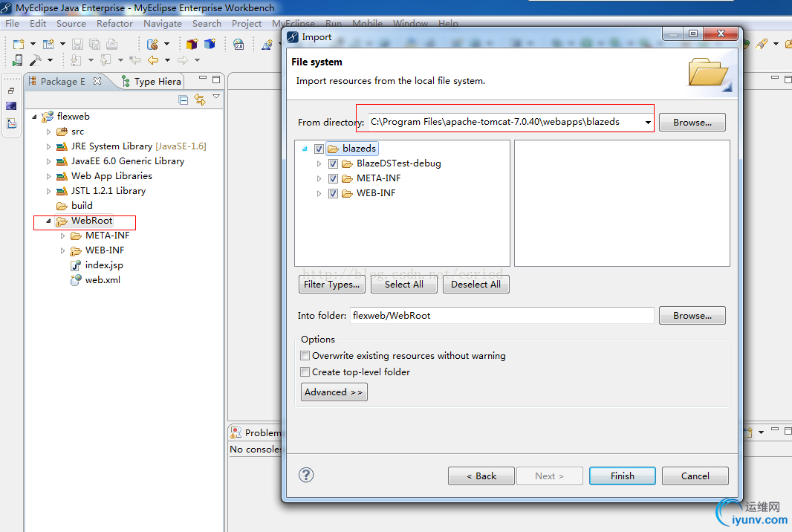792x532 pixels.
Task: Click the hammer build tool icon
Action: tap(36, 60)
